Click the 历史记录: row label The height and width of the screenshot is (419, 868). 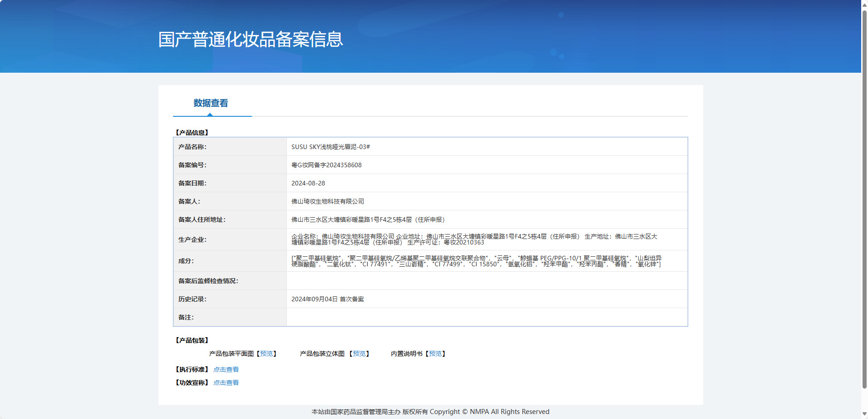pos(192,299)
